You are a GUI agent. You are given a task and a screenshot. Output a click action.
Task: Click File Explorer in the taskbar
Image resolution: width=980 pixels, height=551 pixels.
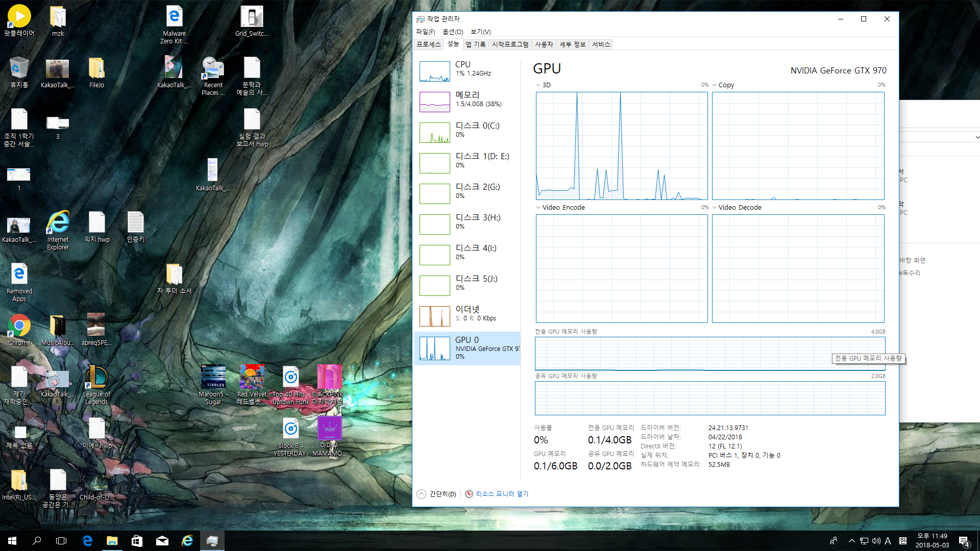coord(112,541)
